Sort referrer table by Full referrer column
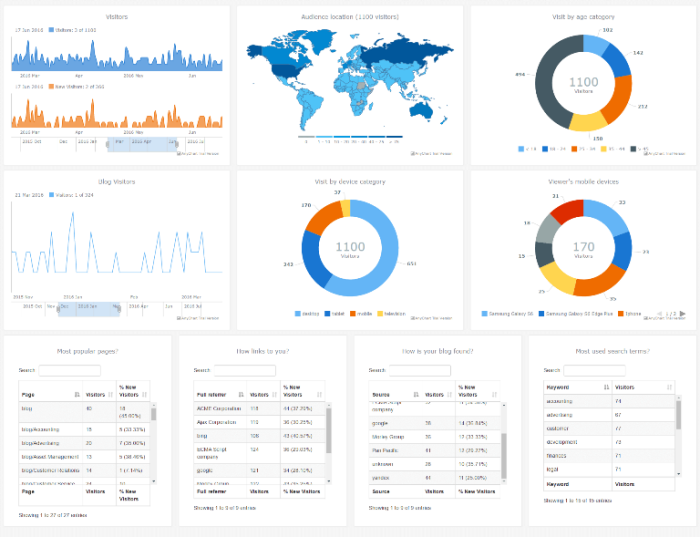Viewport: 700px width, 537px height. coord(220,395)
